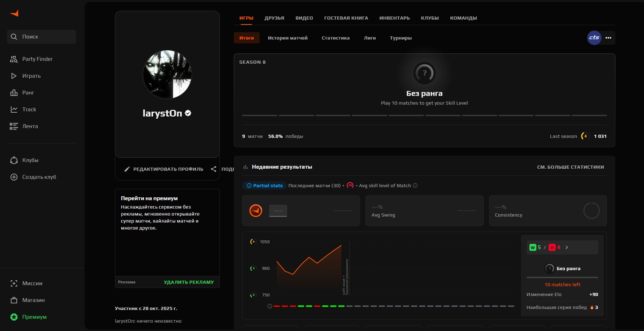This screenshot has width=644, height=331.
Task: Click the Изменение Elo +90 row
Action: tap(562, 294)
